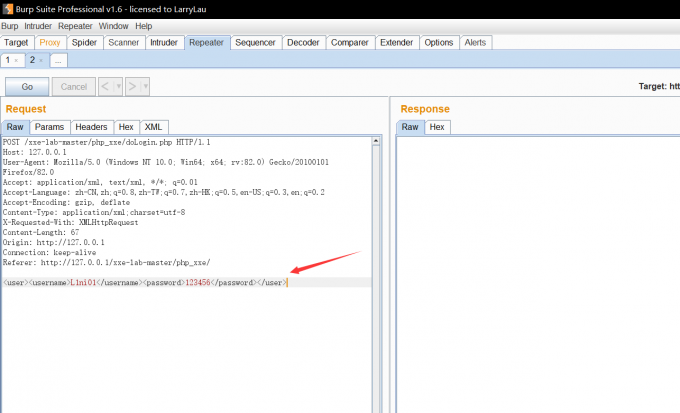Select the Response Raw tab

(410, 127)
